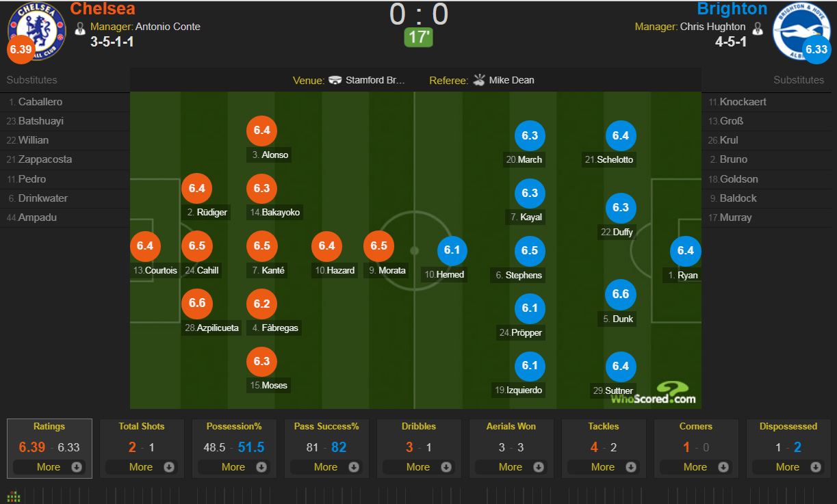The width and height of the screenshot is (837, 504).
Task: Click the match timeline bar at bottom
Action: [418, 495]
